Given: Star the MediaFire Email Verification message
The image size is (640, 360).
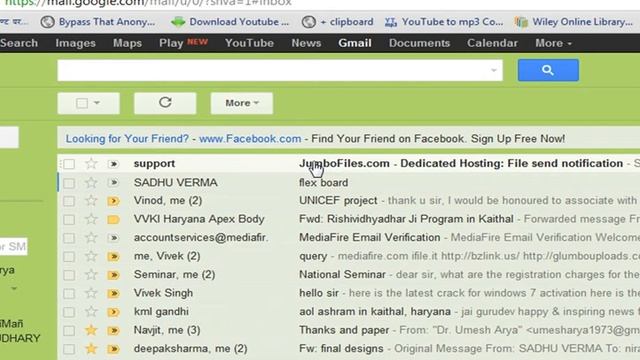Looking at the screenshot, I should coord(91,238).
